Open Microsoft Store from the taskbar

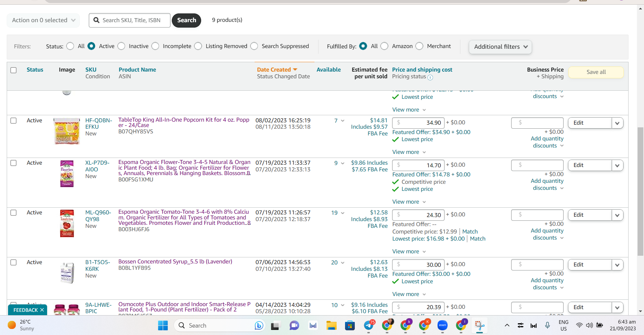350,325
